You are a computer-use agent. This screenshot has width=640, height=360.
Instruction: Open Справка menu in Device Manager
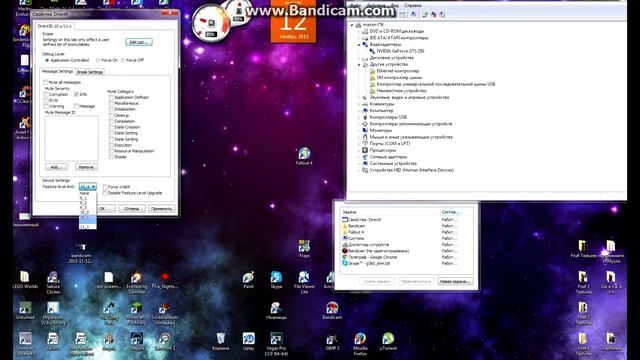413,6
